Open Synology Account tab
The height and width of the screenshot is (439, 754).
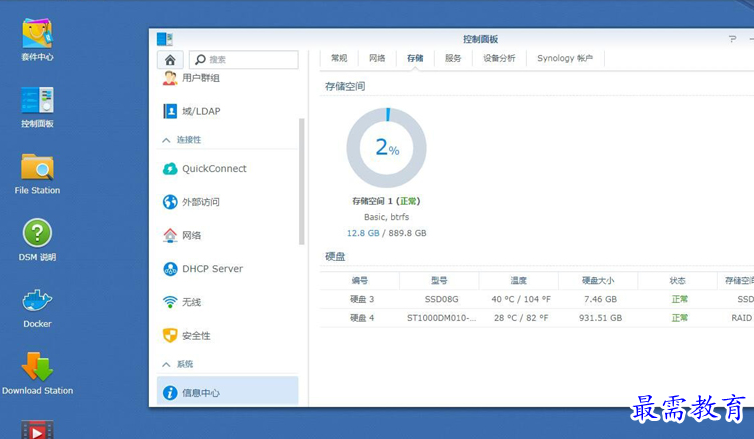(565, 58)
